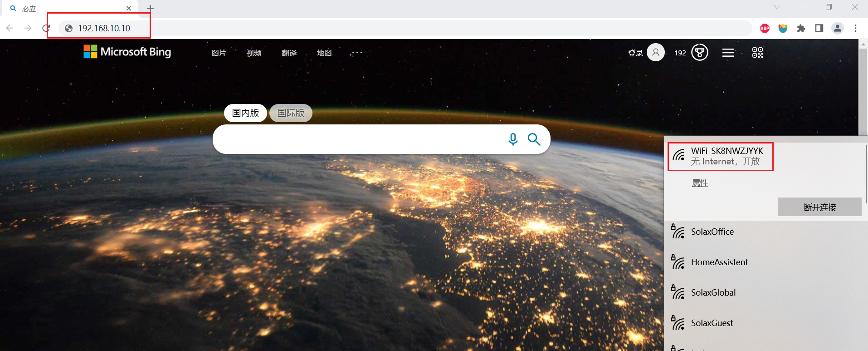Open the Bing hamburger menu
This screenshot has height=351, width=868.
click(x=728, y=53)
